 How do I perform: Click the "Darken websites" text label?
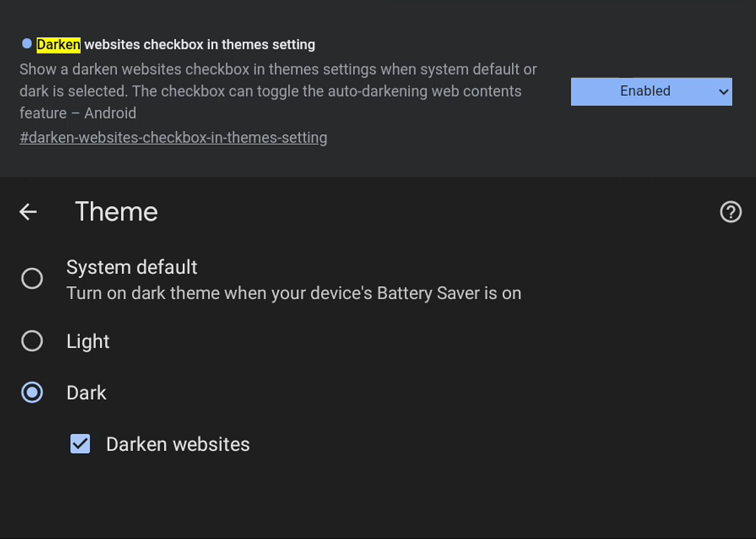(178, 444)
